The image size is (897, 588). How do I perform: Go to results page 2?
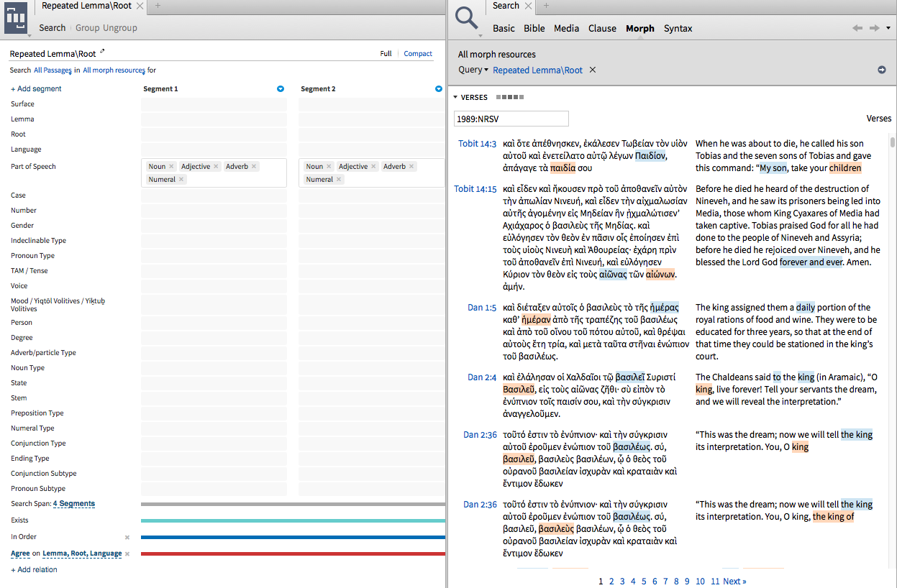tap(611, 581)
